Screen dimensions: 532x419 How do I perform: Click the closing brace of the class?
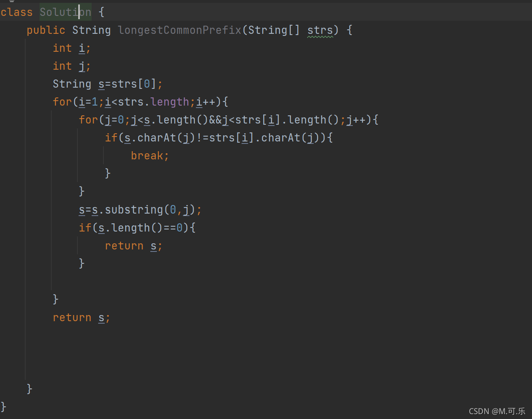3,406
